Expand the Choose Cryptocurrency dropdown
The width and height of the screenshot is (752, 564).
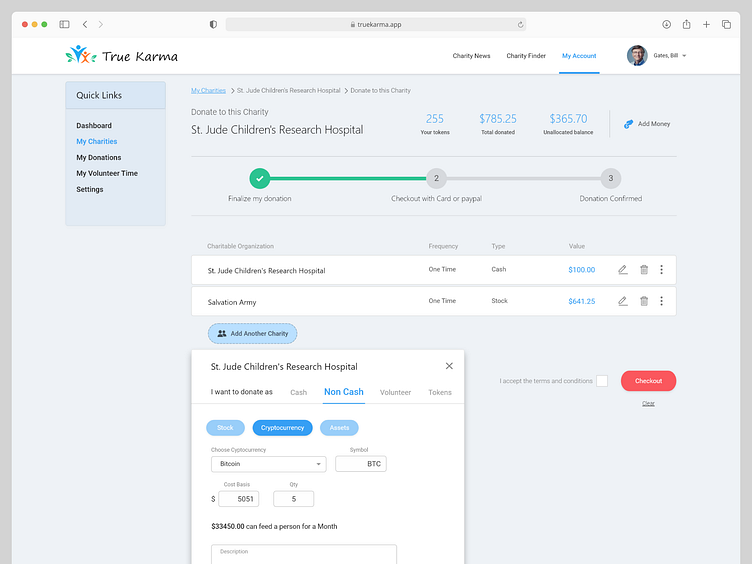tap(268, 464)
